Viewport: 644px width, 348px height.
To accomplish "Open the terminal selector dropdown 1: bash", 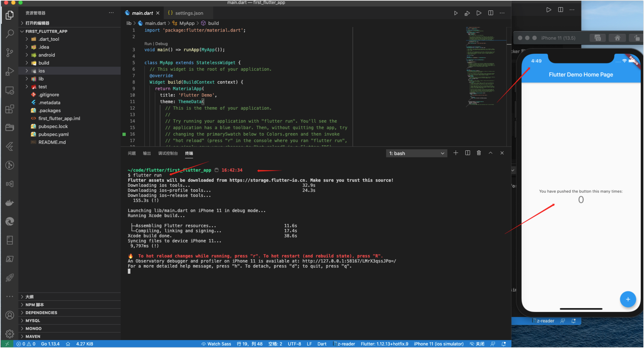I will pyautogui.click(x=416, y=153).
